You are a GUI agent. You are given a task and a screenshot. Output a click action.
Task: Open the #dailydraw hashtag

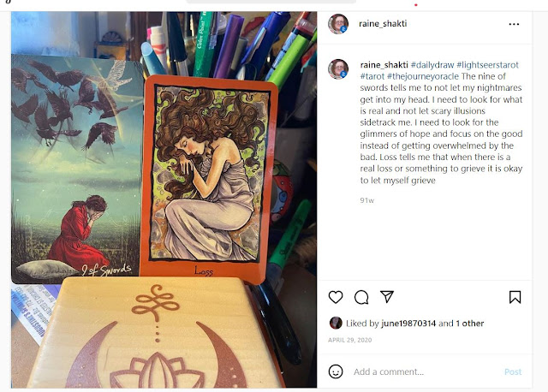pos(432,65)
